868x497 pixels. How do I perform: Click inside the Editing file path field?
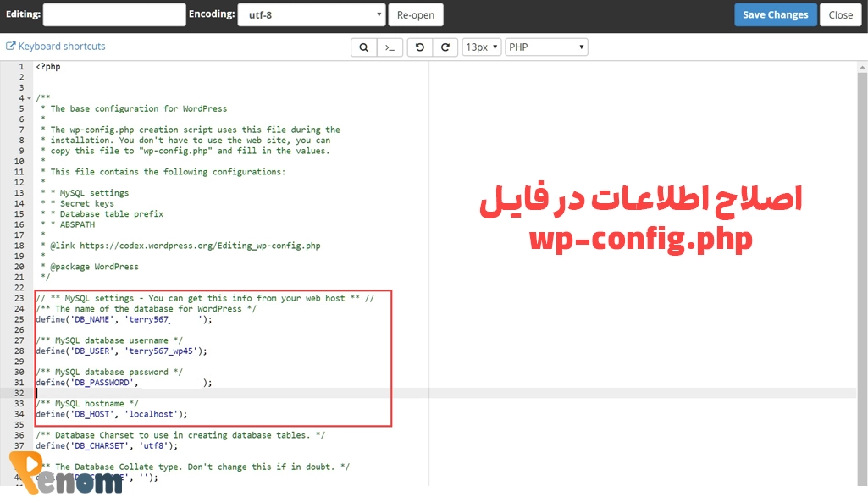click(113, 14)
